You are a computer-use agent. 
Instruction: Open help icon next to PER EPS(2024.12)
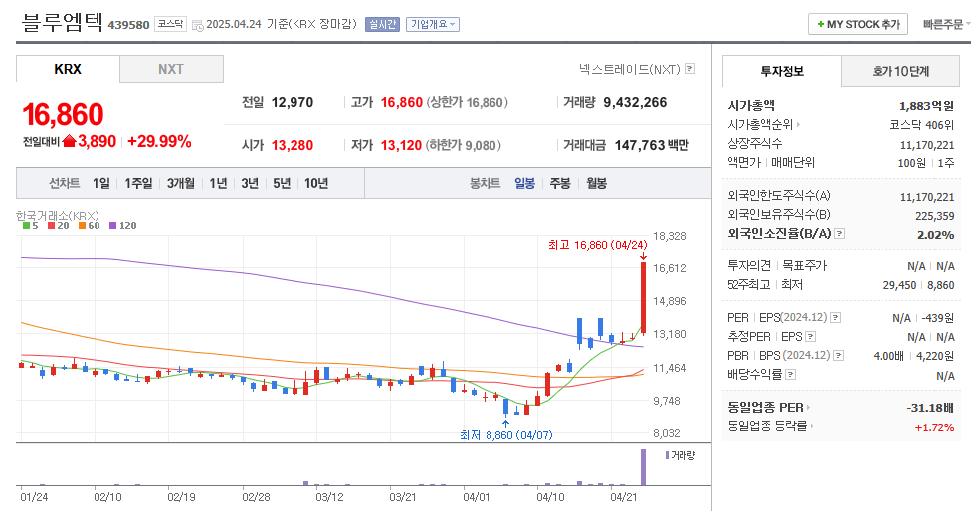pos(835,318)
